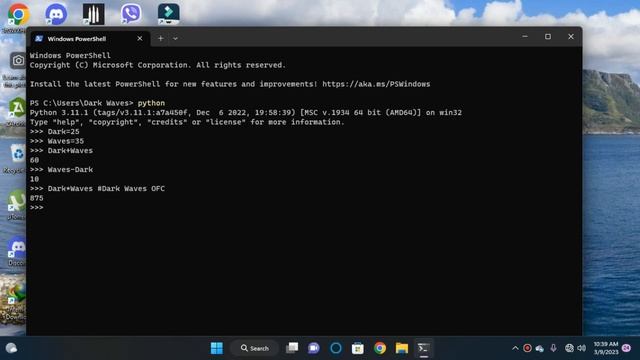The image size is (640, 360).
Task: Open Microsoft Store from the taskbar
Action: (358, 348)
